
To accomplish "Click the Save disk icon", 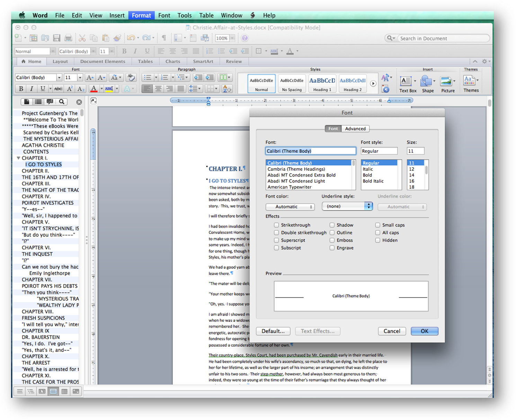I will pos(57,38).
